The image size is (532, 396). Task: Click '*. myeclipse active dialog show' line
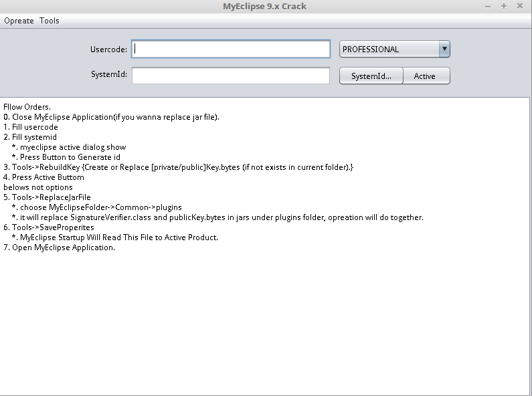(69, 147)
